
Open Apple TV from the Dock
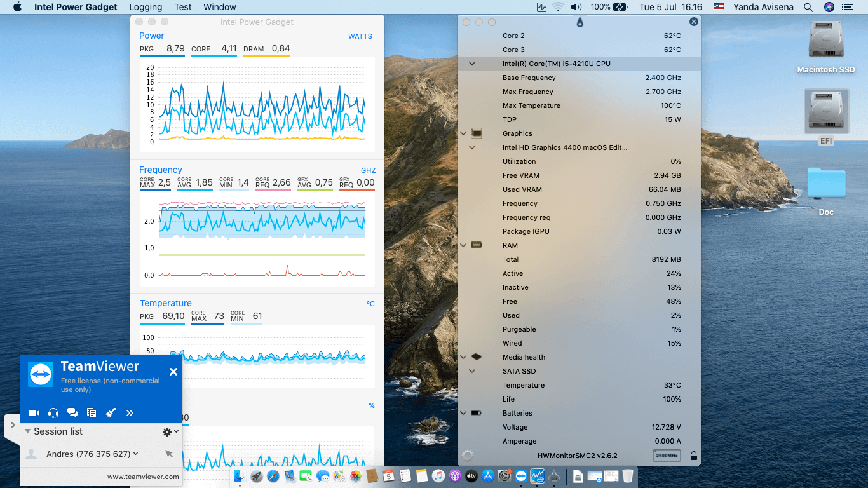coord(471,475)
